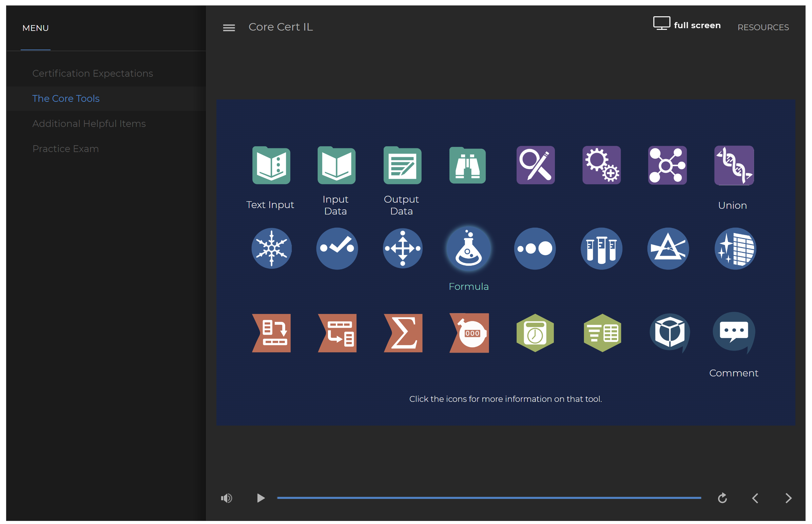Collapse the sidebar with hamburger icon
The width and height of the screenshot is (812, 524).
[x=229, y=27]
